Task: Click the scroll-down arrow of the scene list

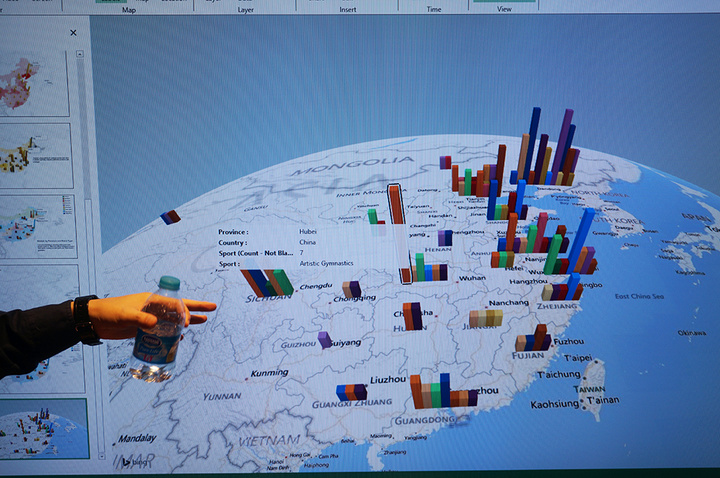Action: click(102, 456)
